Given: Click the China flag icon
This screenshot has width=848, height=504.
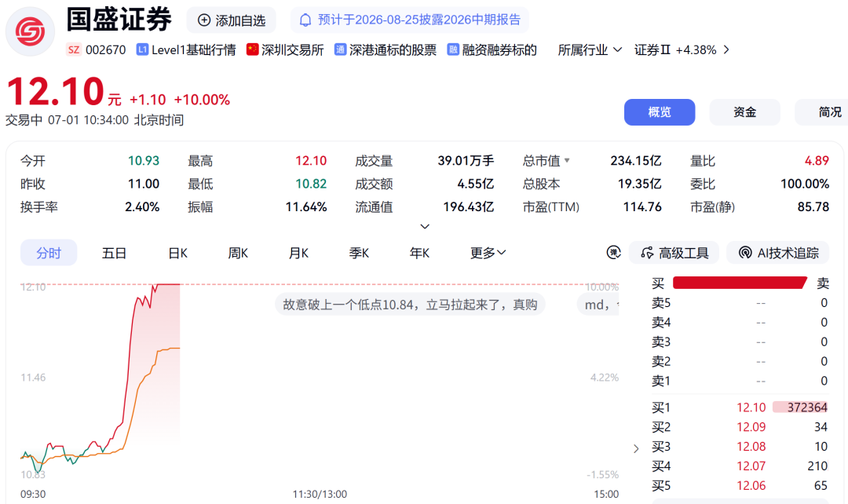Looking at the screenshot, I should pos(253,49).
